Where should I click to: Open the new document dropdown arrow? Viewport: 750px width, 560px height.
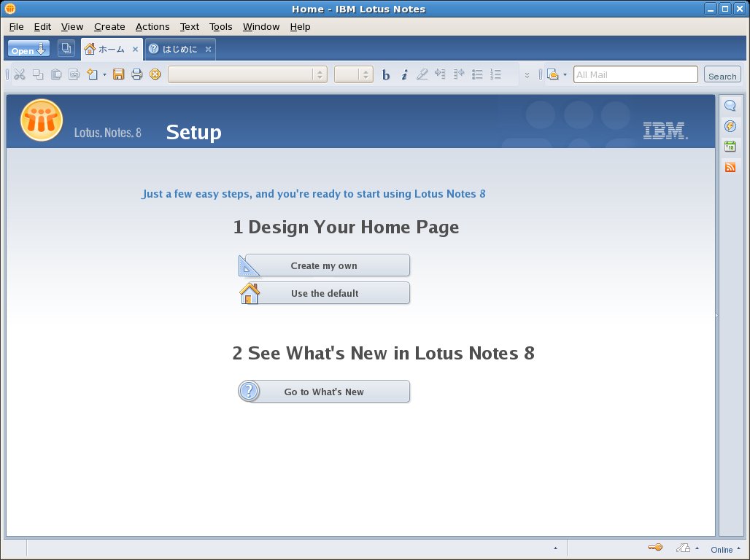[x=105, y=74]
